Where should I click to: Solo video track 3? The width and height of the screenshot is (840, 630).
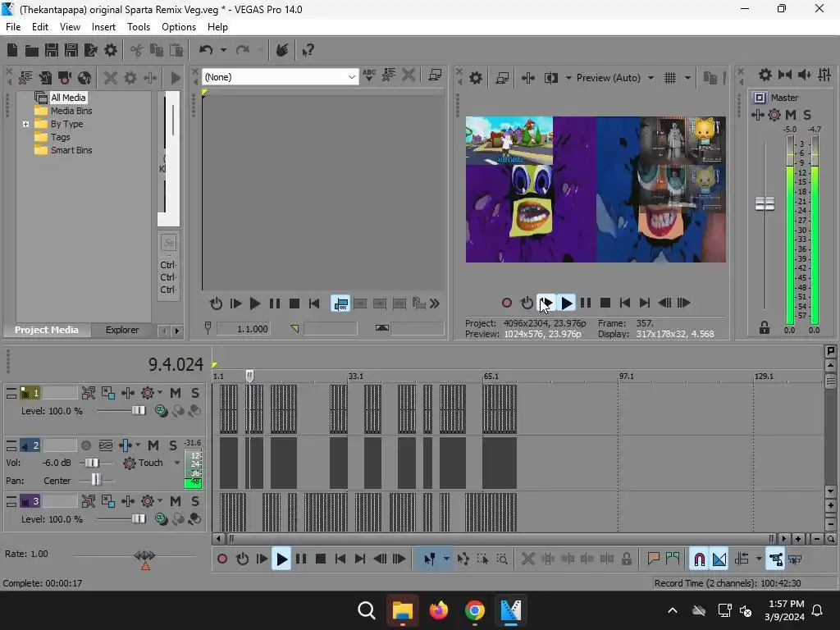pyautogui.click(x=195, y=501)
